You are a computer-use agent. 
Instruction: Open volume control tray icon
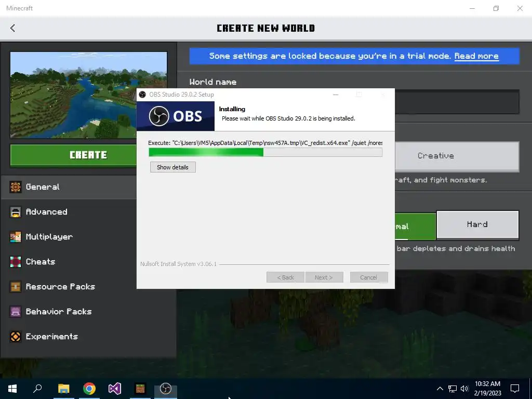(464, 389)
